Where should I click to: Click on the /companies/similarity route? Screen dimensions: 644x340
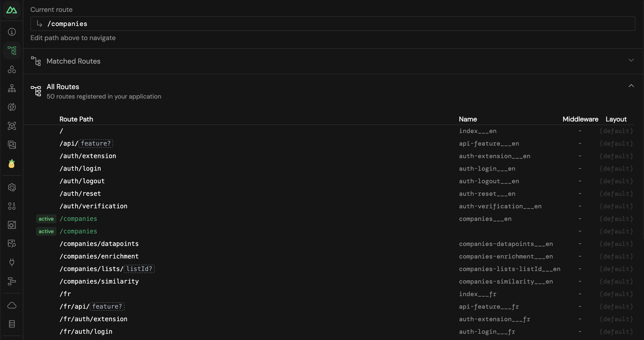99,281
